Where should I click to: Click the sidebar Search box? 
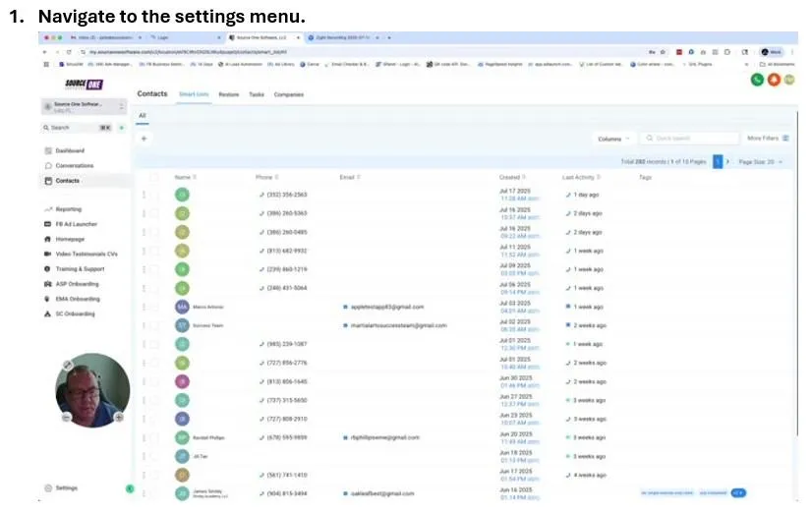click(78, 128)
